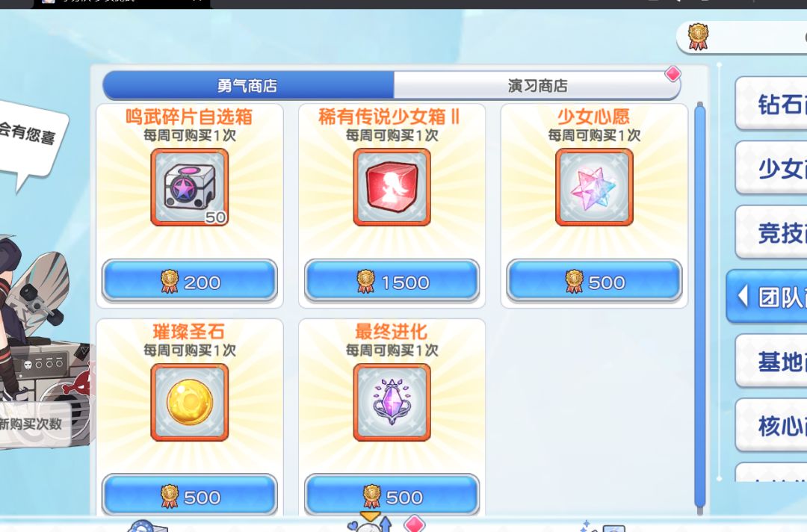Tap the red 稀有传说少女箱 cube icon
Viewport: 807px width, 532px height.
coord(392,188)
